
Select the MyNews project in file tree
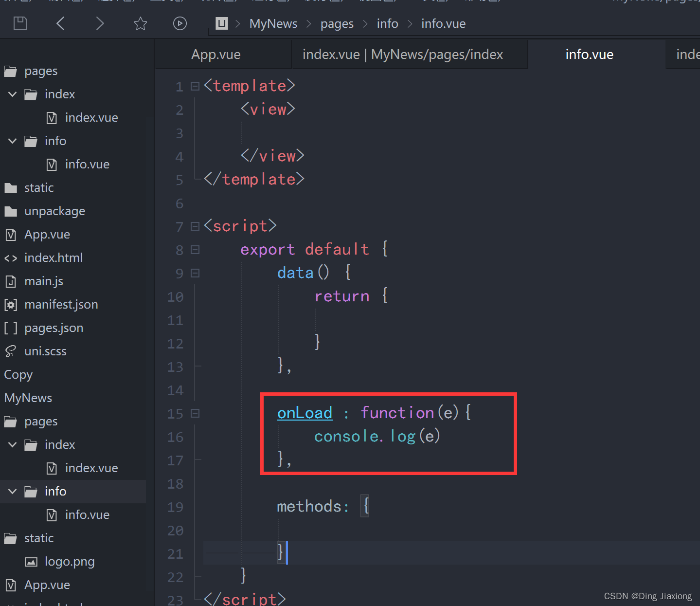coord(28,398)
